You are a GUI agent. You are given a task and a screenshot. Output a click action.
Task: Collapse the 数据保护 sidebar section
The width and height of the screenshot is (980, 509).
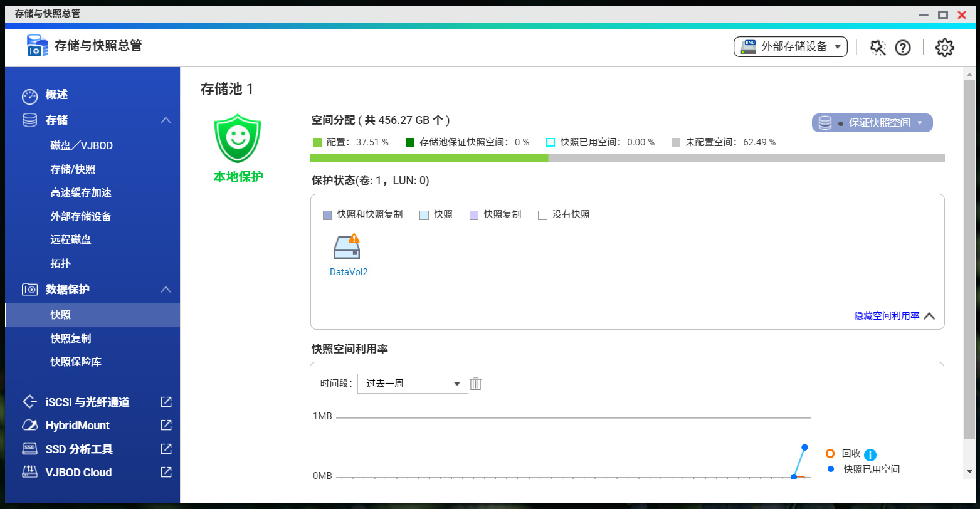[166, 290]
